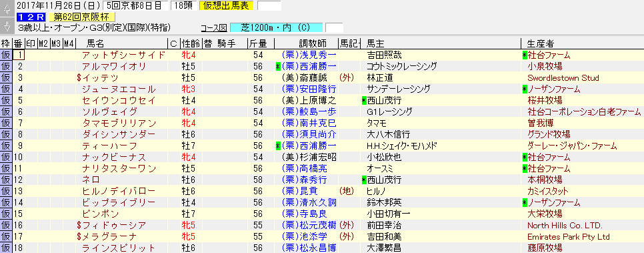The height and width of the screenshot is (253, 644).
Task: Click the 12R race number badge
Action: [31, 17]
